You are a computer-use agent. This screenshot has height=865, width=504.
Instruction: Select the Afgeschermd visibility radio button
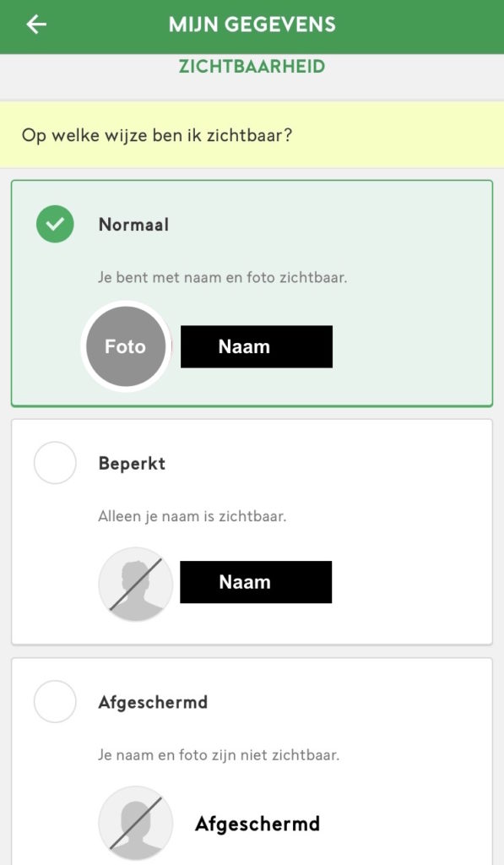55,702
